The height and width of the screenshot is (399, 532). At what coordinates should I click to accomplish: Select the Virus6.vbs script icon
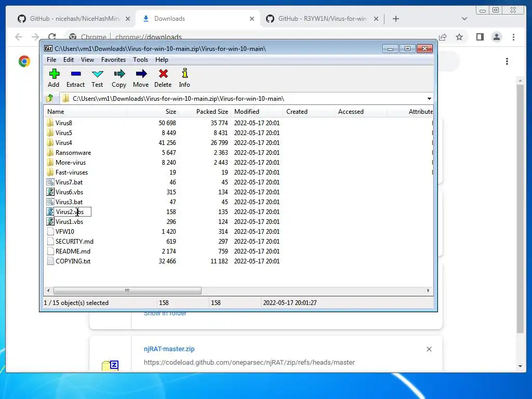click(x=50, y=192)
